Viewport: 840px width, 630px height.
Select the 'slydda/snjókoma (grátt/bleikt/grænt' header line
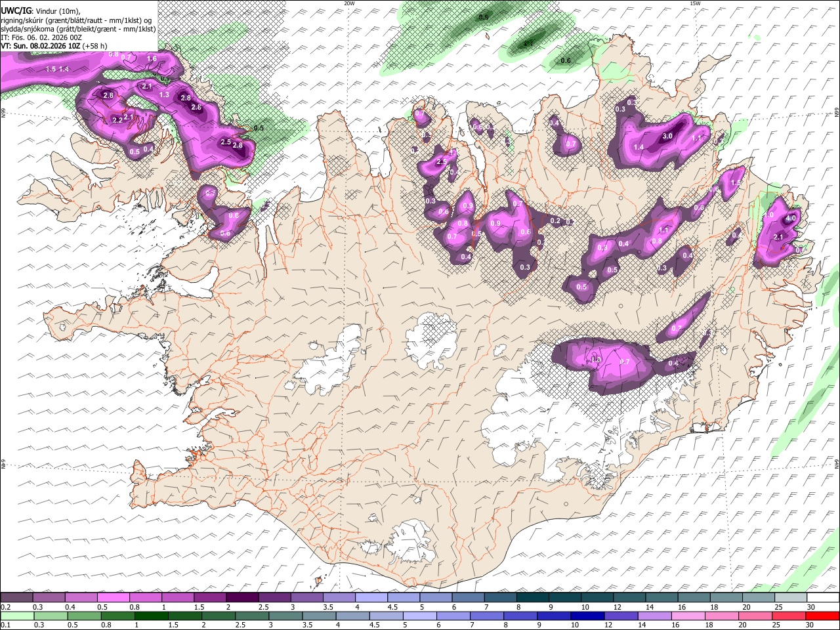tap(77, 29)
